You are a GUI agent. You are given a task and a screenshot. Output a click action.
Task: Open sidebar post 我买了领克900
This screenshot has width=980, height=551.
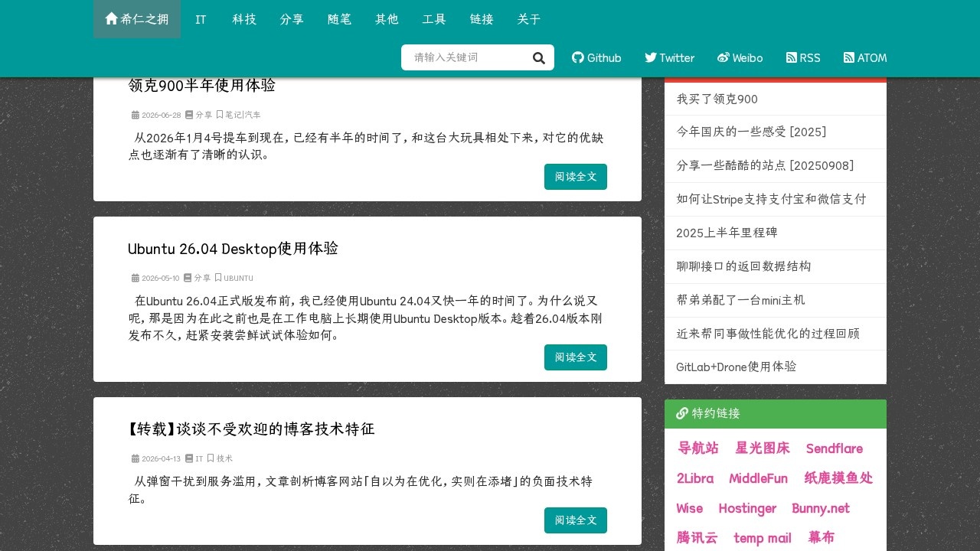717,99
